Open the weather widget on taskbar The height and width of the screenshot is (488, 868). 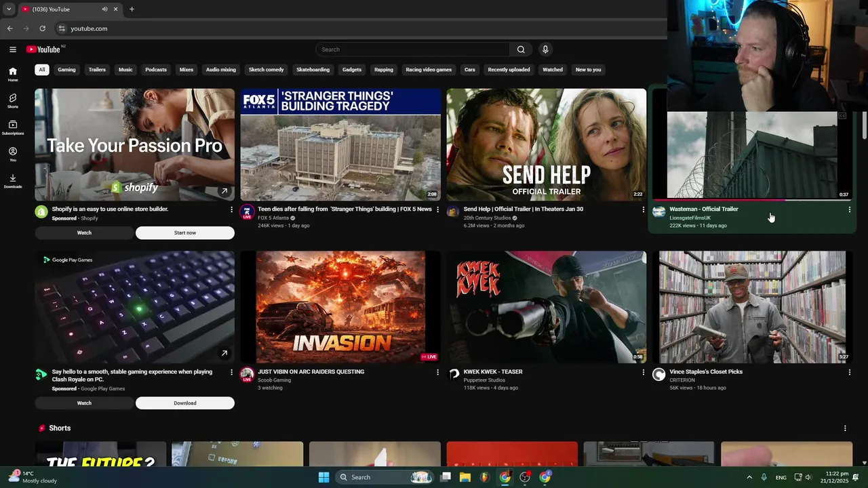tap(31, 477)
